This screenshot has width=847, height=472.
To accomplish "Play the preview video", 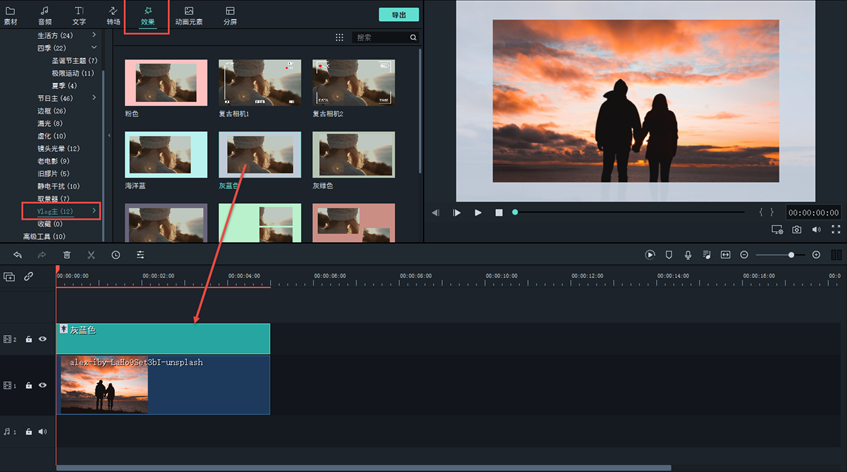I will point(478,212).
